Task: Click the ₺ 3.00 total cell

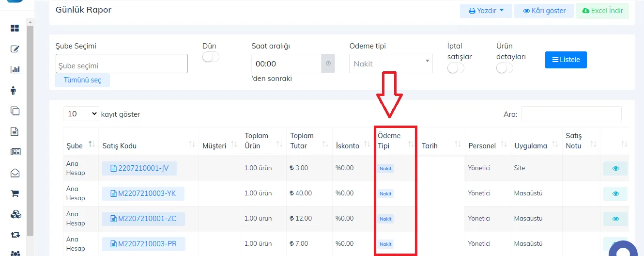Action: tap(309, 168)
